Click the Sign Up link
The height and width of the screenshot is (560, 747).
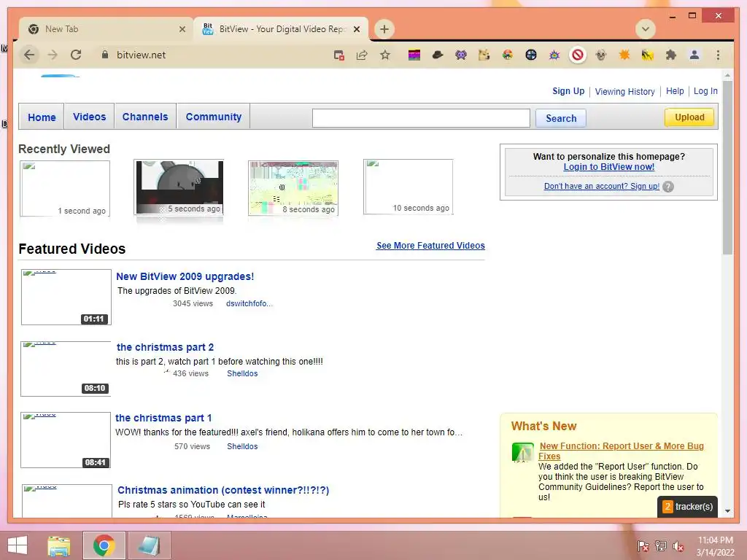click(x=568, y=91)
